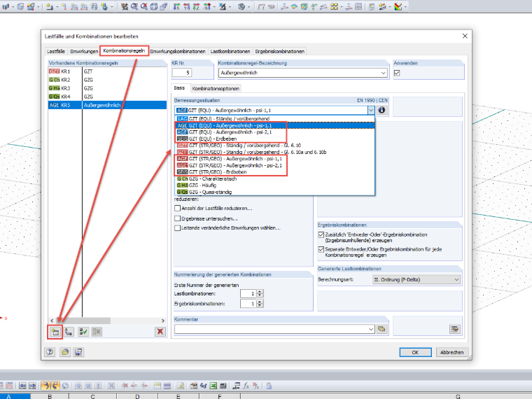The image size is (532, 399).
Task: Select GZT (STR/GEO) Ständig Gl. 6.10 option
Action: [275, 145]
